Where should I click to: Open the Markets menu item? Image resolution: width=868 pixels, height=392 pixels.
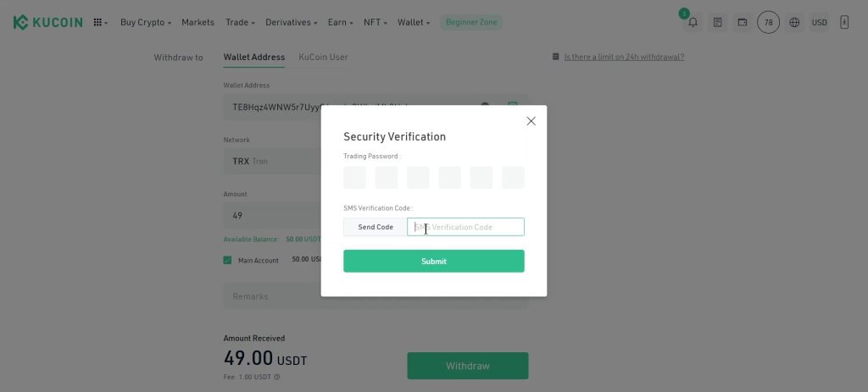click(x=198, y=23)
